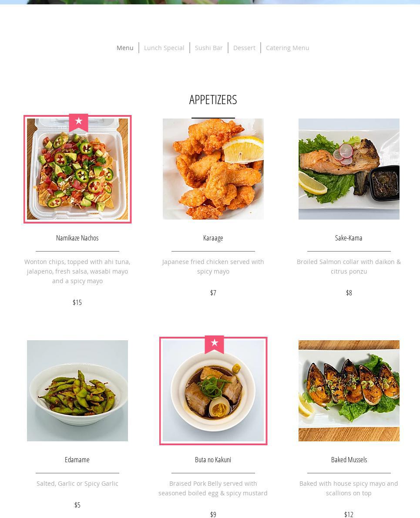Select the Baked Mussels item title
The image size is (420, 518).
pos(349,460)
